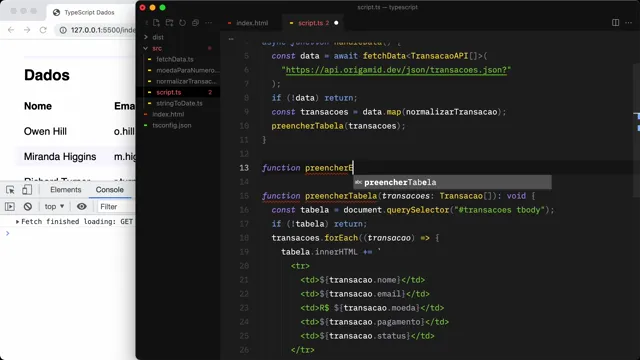640x360 pixels.
Task: Follow the api.origamid.dev URL link
Action: (x=396, y=70)
